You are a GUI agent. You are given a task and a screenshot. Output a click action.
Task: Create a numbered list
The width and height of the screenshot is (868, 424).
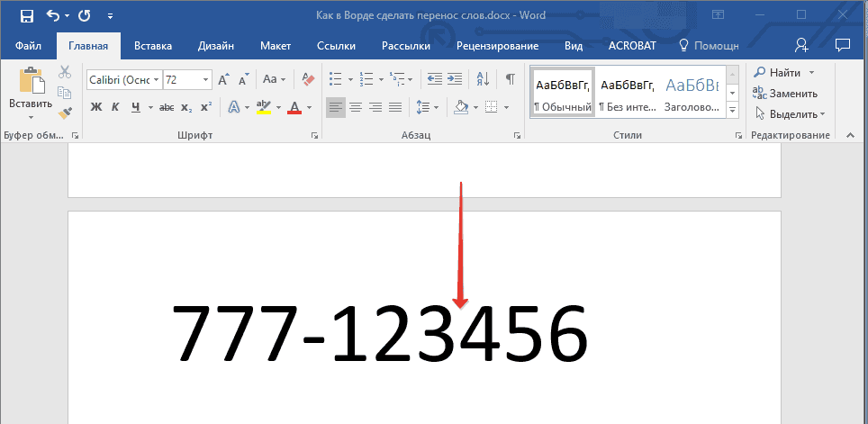pyautogui.click(x=366, y=79)
